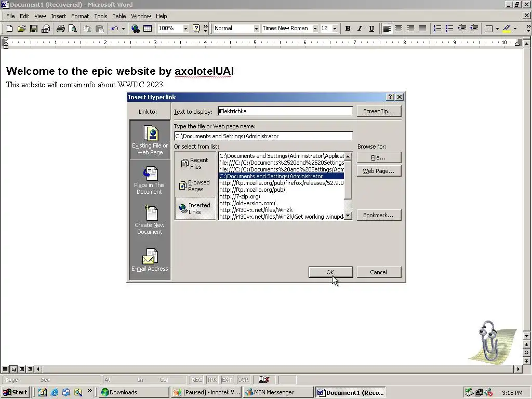Screen dimensions: 532x399
Task: Apply bulleted list formatting
Action: pyautogui.click(x=449, y=29)
